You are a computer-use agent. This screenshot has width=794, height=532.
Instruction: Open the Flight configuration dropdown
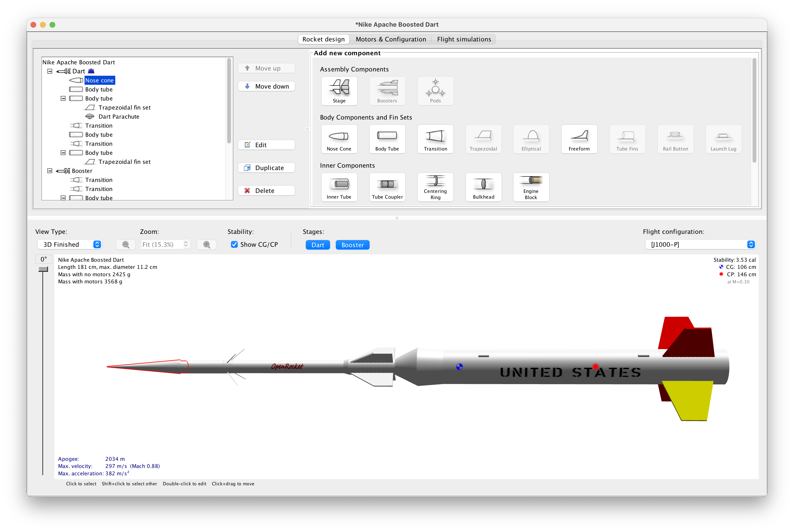click(x=700, y=245)
